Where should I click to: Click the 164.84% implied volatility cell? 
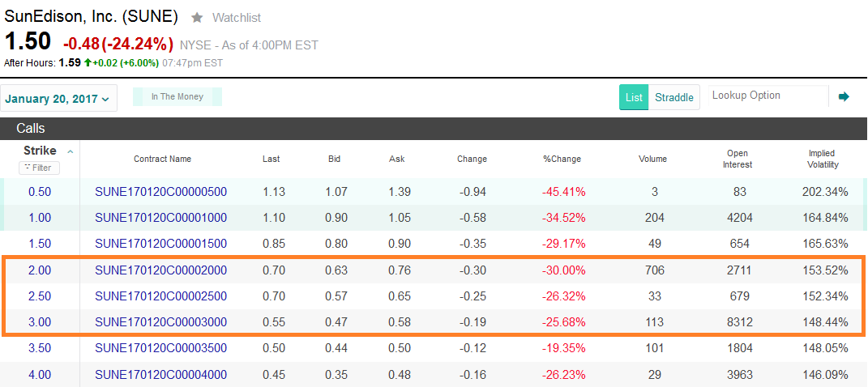click(x=825, y=218)
